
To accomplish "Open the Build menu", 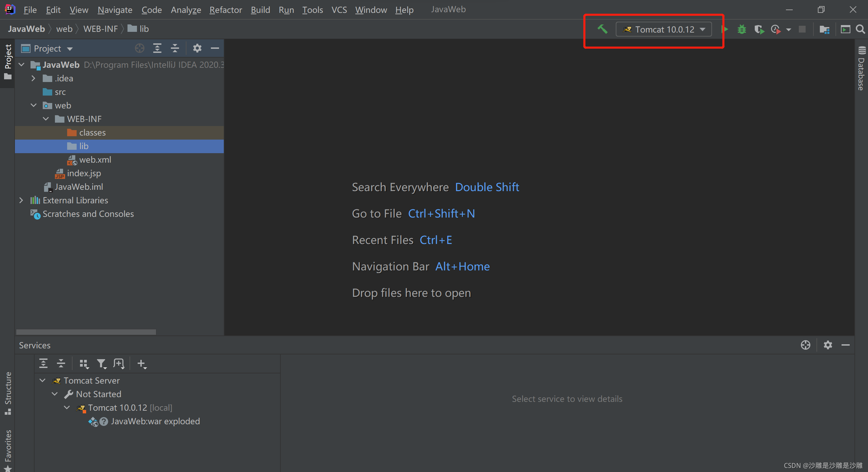I will 260,10.
